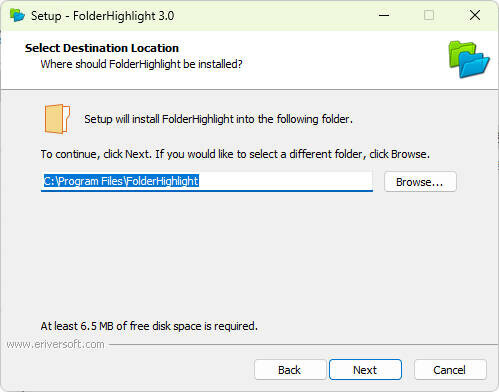Click the disabled maximize button

pos(429,15)
